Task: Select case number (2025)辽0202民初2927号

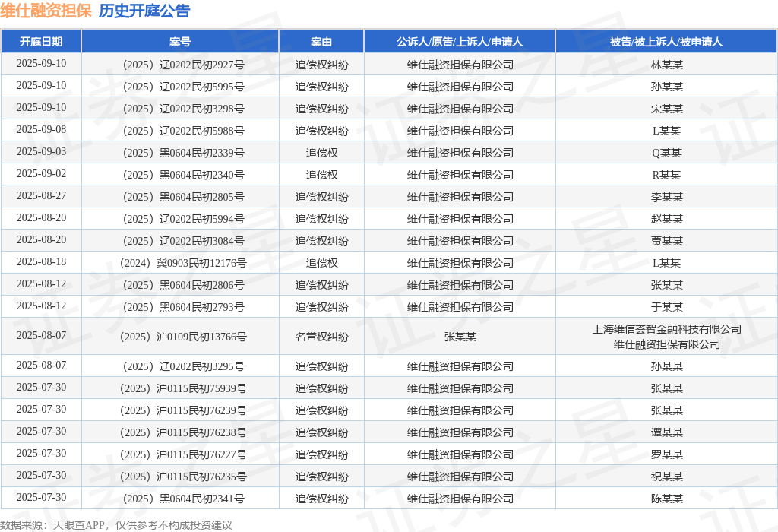Action: 183,65
